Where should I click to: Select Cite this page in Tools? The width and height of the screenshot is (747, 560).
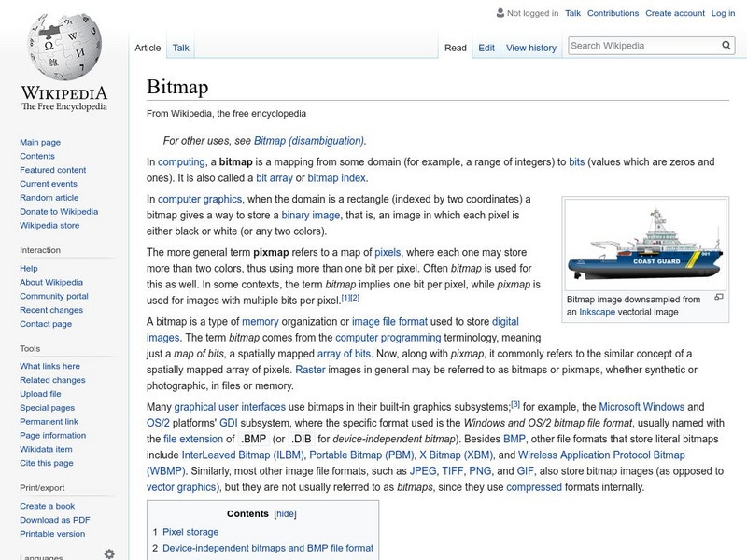46,464
